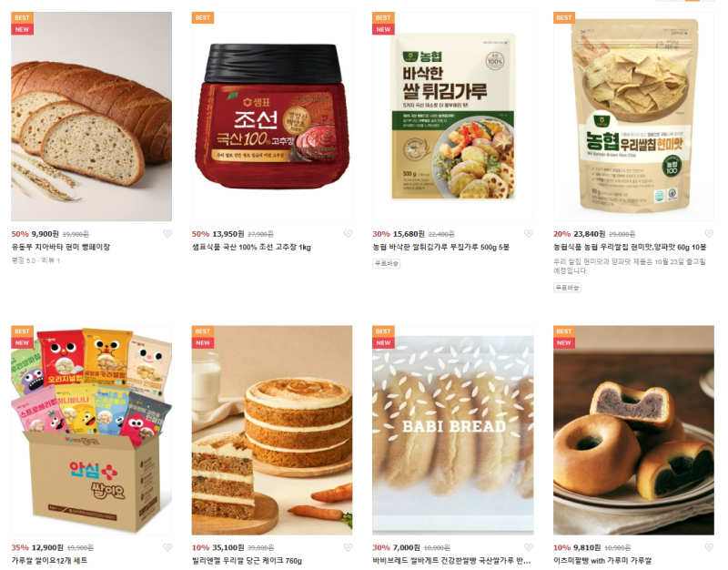
Task: Open 빌리엔젤 우리쌀 당근 케이크 760g link
Action: [247, 561]
